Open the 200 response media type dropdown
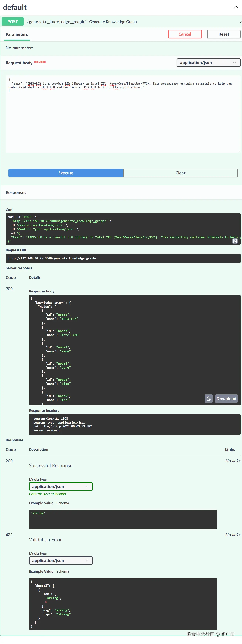This screenshot has height=644, width=242. point(61,486)
